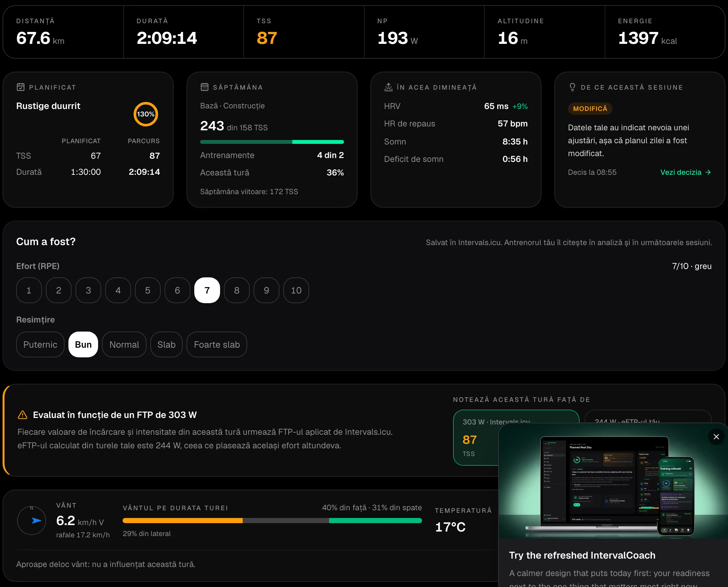Click the wind direction compass icon
This screenshot has width=728, height=587.
click(x=31, y=520)
